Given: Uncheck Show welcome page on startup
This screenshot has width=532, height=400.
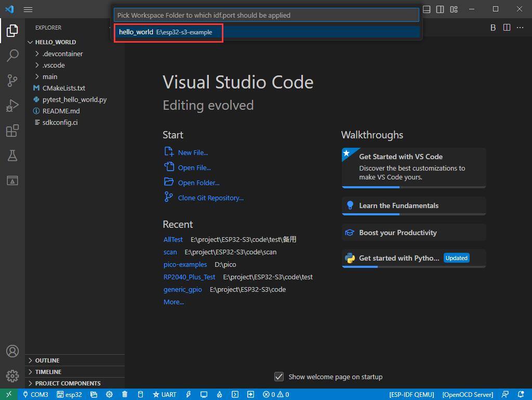Looking at the screenshot, I should [x=279, y=377].
